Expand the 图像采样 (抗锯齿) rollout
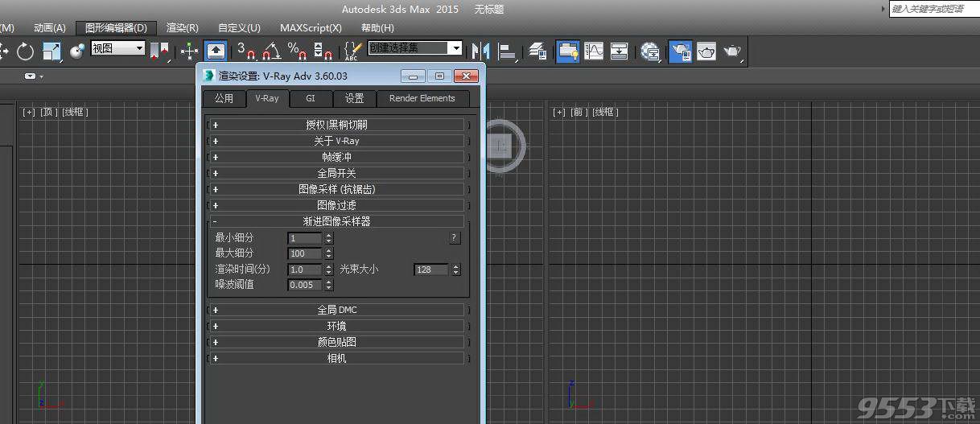 336,189
